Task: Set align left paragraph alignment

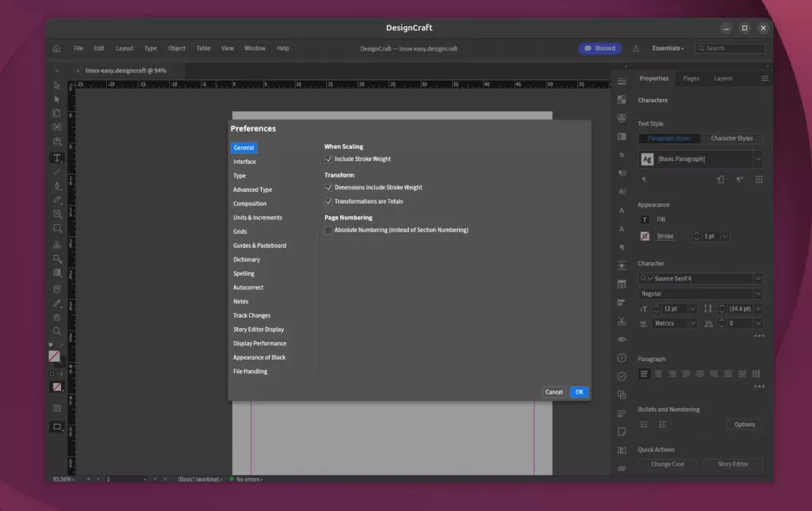Action: pyautogui.click(x=644, y=374)
